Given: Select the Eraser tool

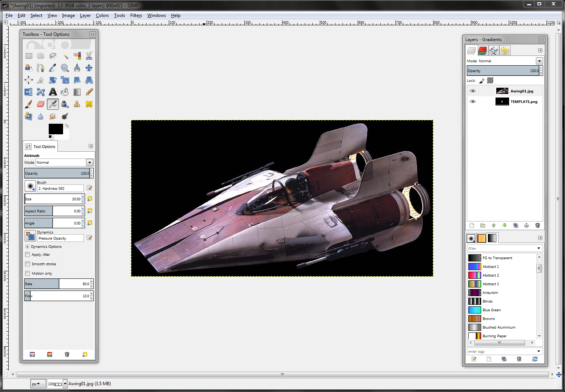Looking at the screenshot, I should [x=41, y=104].
